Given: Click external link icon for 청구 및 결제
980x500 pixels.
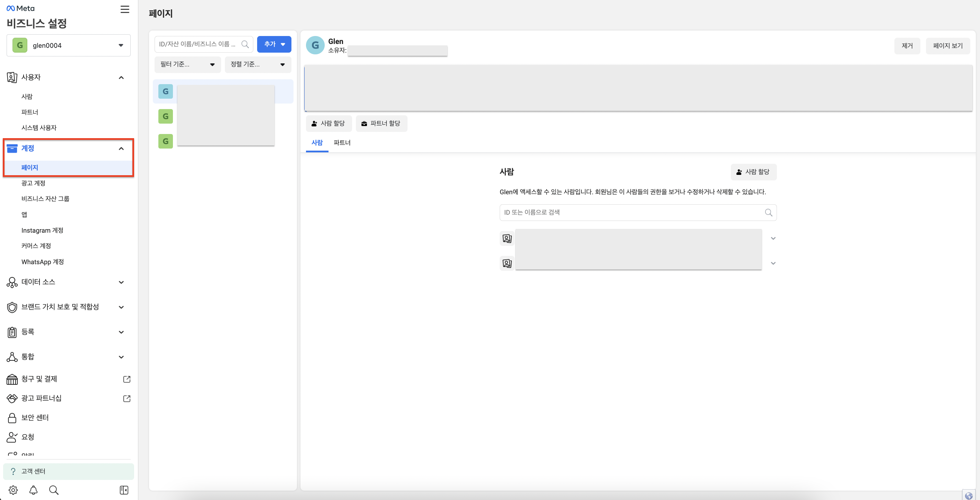Looking at the screenshot, I should pos(127,379).
